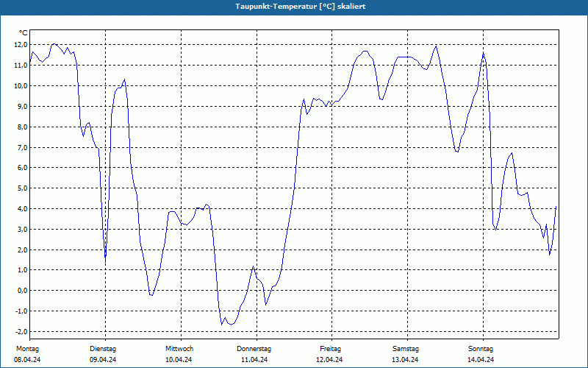Click the date 12.04.24

pyautogui.click(x=329, y=360)
